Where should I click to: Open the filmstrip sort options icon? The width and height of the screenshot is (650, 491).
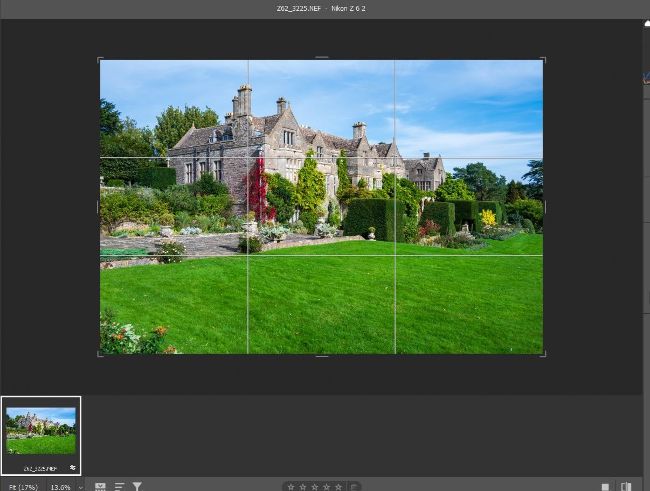pyautogui.click(x=119, y=487)
